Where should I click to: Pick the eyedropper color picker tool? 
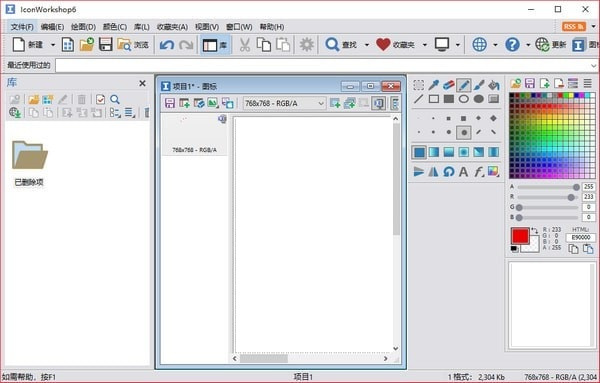tap(434, 85)
